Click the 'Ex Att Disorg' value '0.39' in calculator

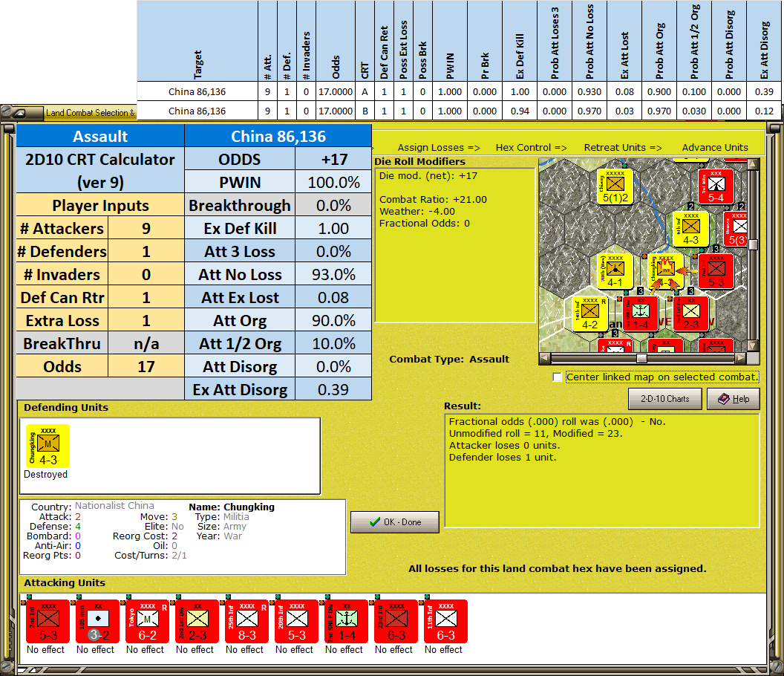(333, 390)
